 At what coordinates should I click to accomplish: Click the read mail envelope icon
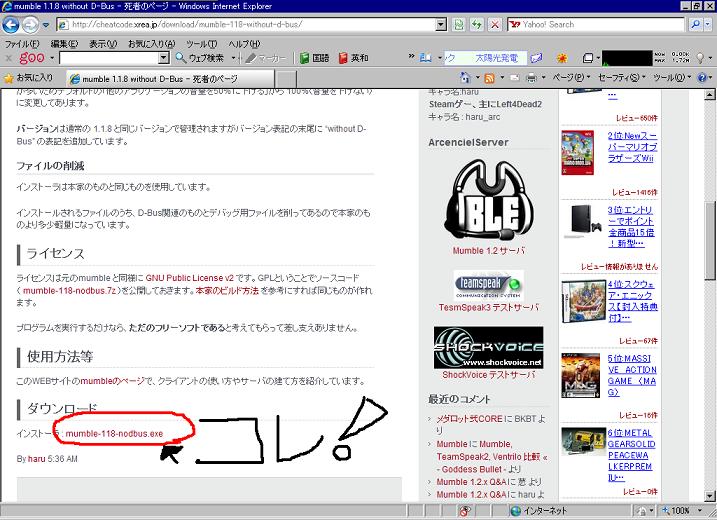(514, 78)
